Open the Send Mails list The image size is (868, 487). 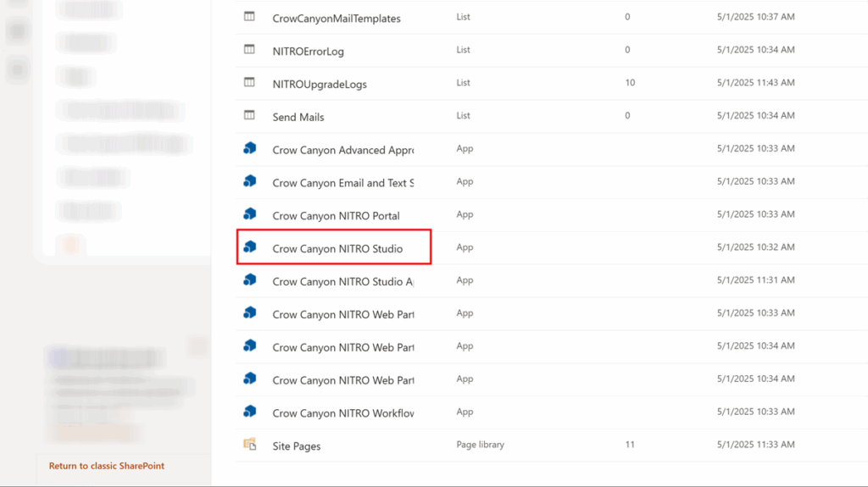tap(298, 118)
